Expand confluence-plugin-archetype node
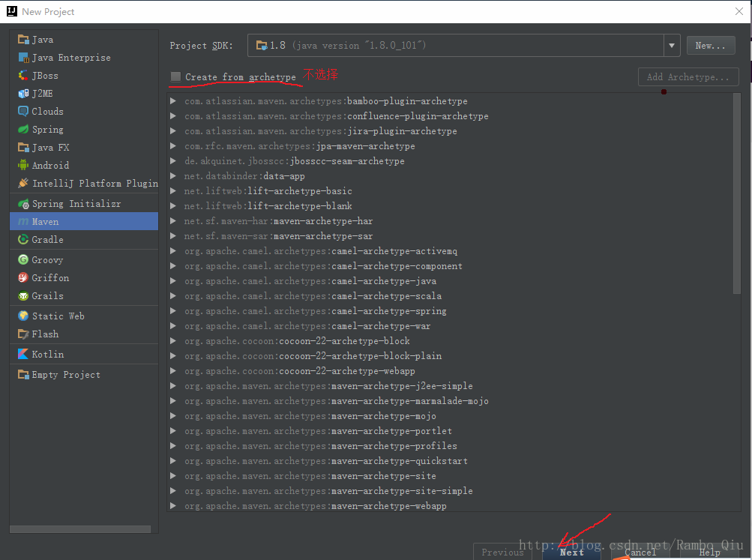The width and height of the screenshot is (752, 560). click(x=173, y=116)
